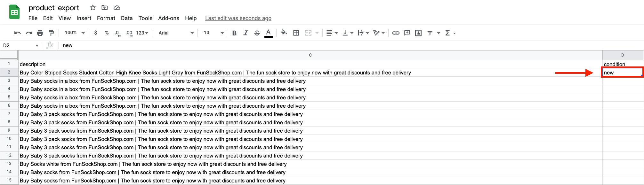The image size is (644, 185).
Task: Insert a comment
Action: point(407,33)
